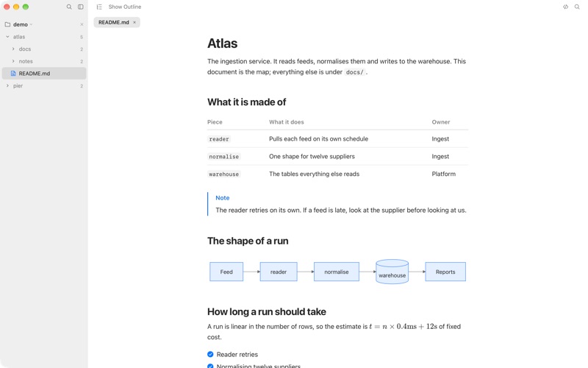Click Show Outline button
The height and width of the screenshot is (368, 588).
(125, 7)
